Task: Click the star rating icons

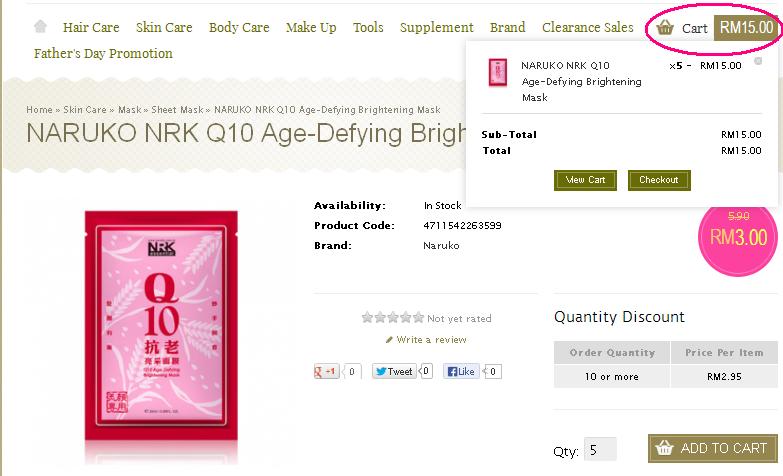Action: tap(393, 318)
